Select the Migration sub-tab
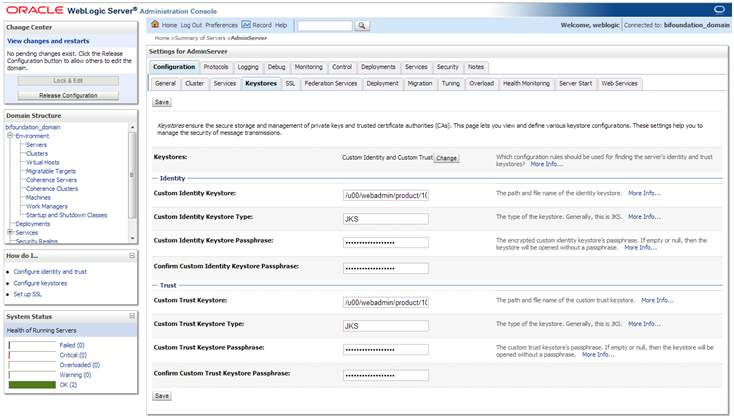 tap(420, 83)
